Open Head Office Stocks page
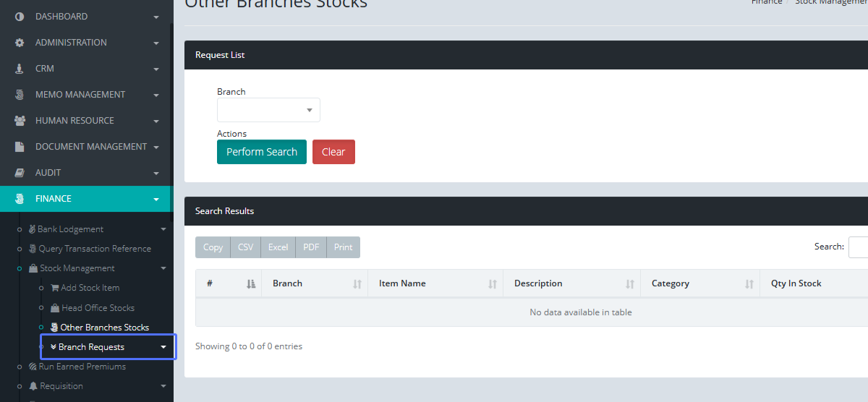This screenshot has height=402, width=868. pyautogui.click(x=98, y=308)
